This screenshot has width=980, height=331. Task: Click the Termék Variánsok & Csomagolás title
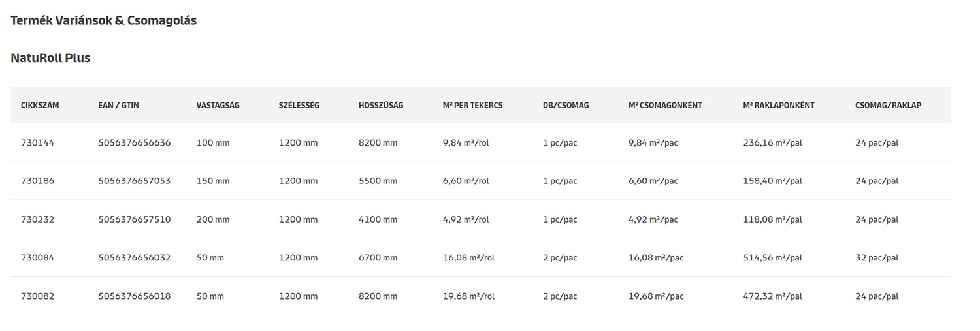103,20
